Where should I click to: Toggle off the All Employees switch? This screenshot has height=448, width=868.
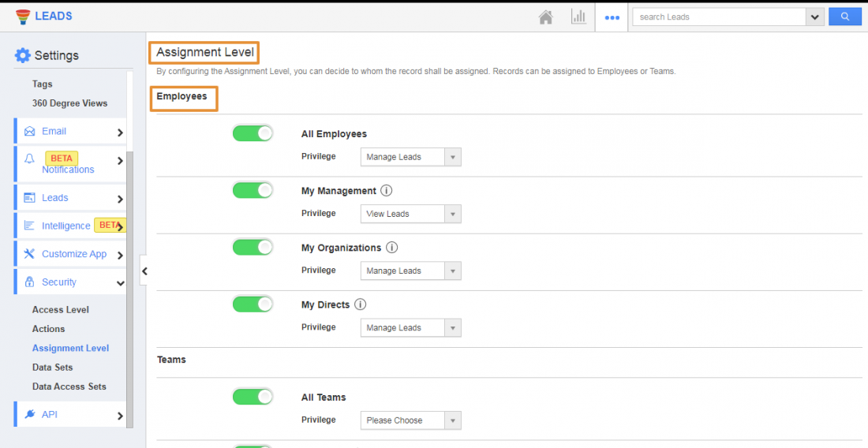253,133
